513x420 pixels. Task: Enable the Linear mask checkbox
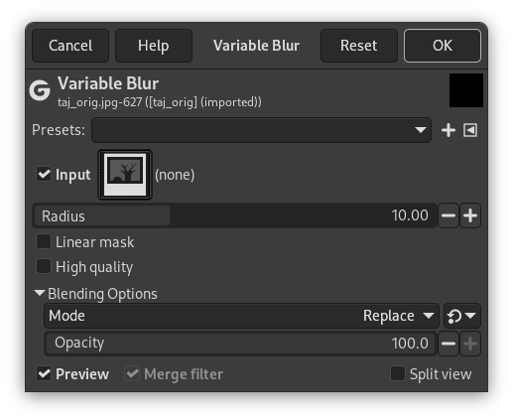tap(44, 241)
